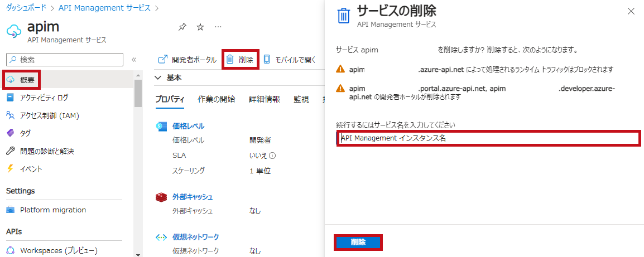Go to API Management サービス breadcrumb
This screenshot has width=644, height=257.
[x=105, y=8]
